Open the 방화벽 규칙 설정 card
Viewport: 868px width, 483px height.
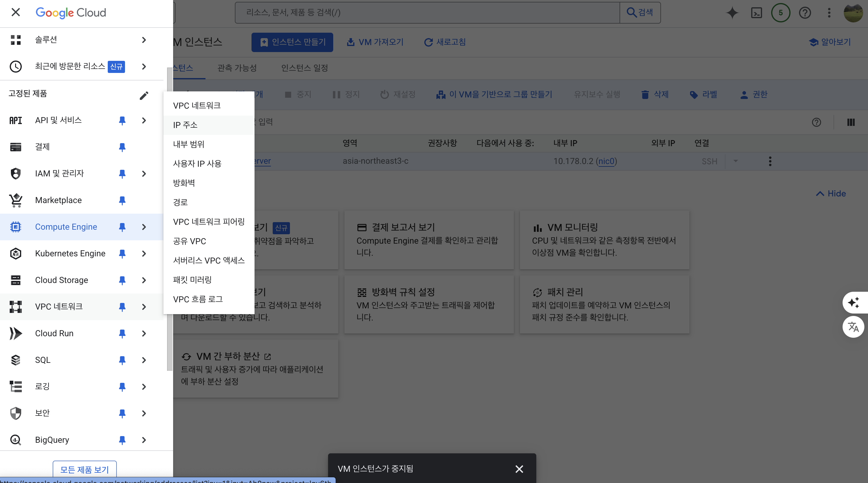(x=429, y=304)
